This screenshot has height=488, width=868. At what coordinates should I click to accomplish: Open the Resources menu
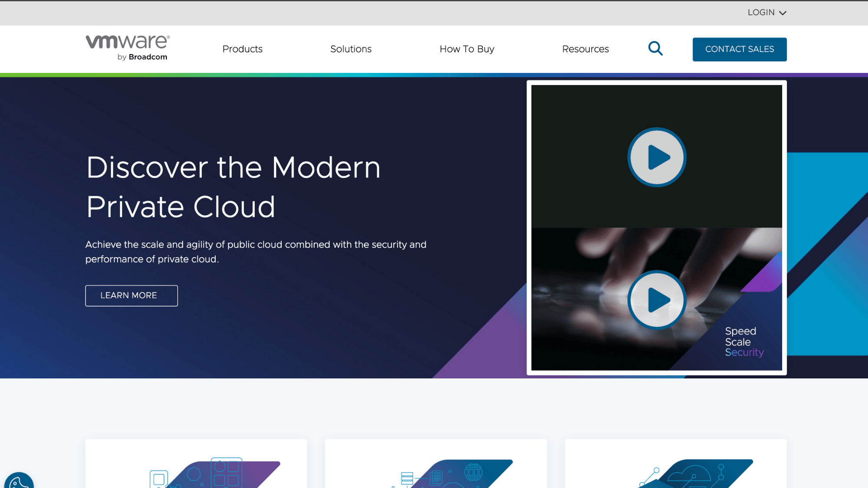click(x=585, y=49)
